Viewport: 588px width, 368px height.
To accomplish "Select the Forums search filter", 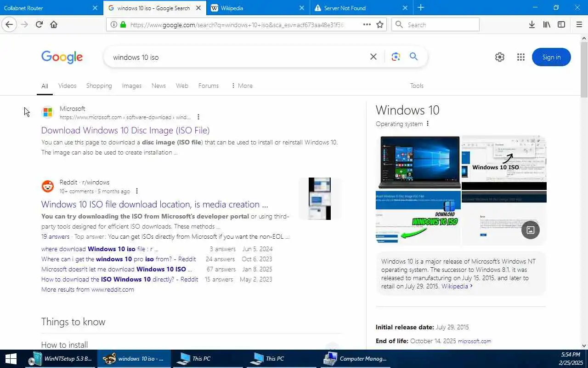I will (209, 86).
